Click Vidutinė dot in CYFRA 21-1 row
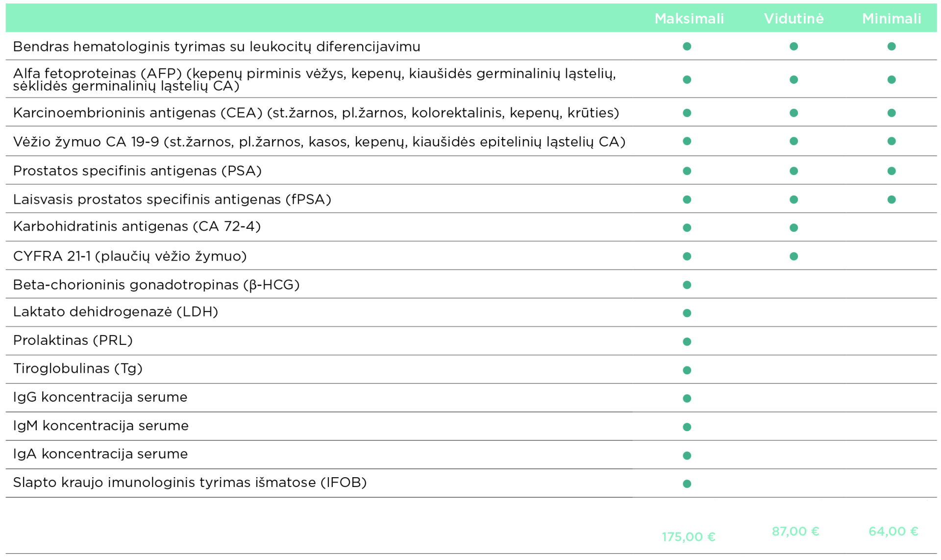The image size is (941, 560). [x=794, y=257]
